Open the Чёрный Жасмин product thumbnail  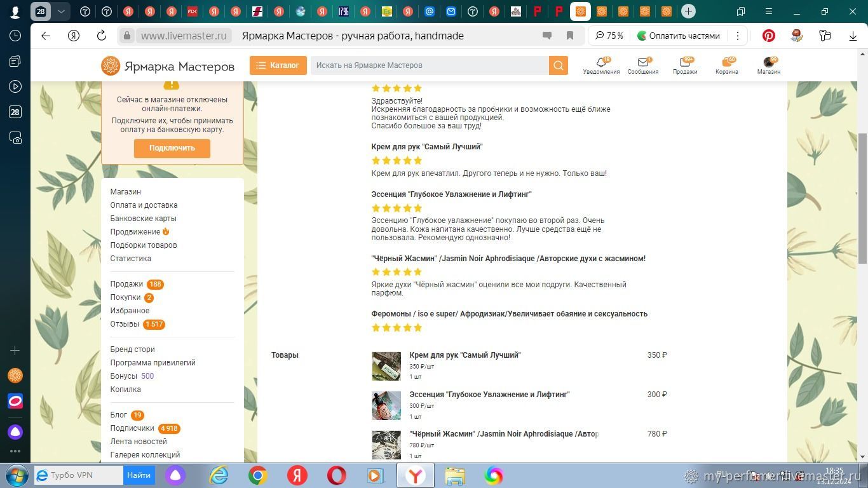click(386, 445)
